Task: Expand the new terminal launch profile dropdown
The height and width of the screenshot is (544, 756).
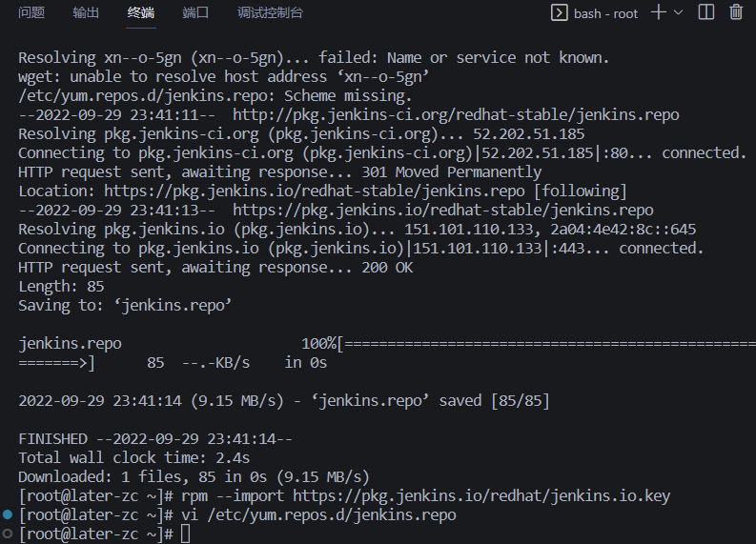Action: tap(678, 12)
